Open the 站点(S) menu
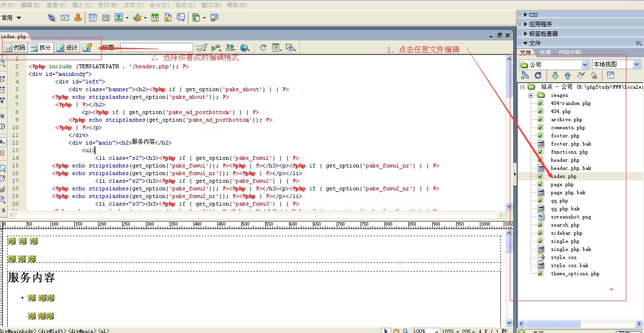 click(185, 5)
